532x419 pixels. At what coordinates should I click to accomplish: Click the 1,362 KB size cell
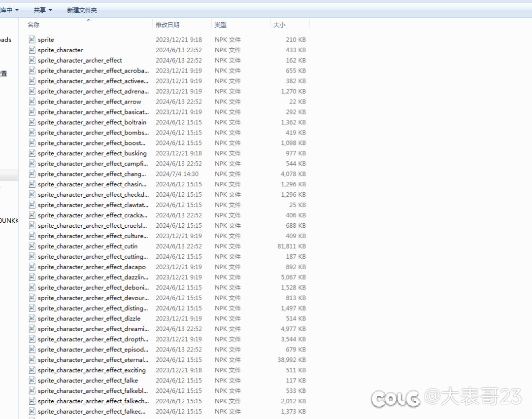pyautogui.click(x=293, y=122)
